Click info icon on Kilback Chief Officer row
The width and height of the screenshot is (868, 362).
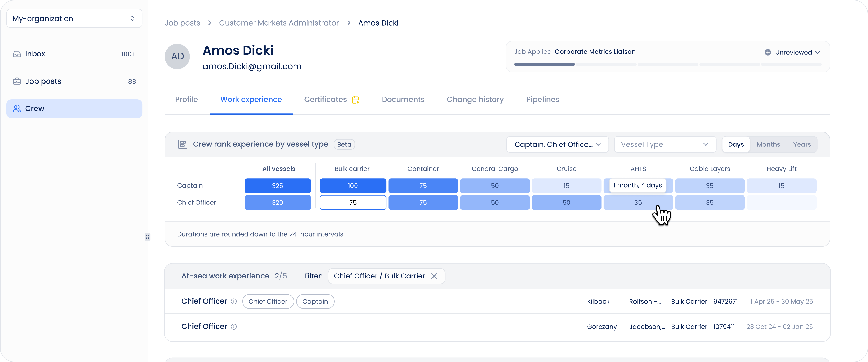(x=234, y=301)
